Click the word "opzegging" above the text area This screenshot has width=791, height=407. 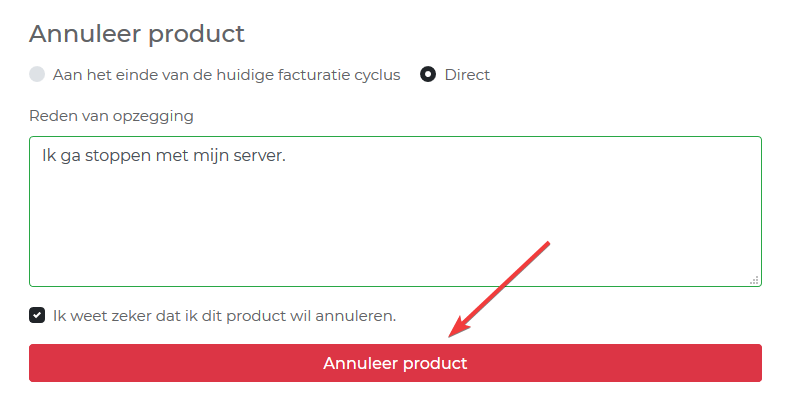click(156, 115)
